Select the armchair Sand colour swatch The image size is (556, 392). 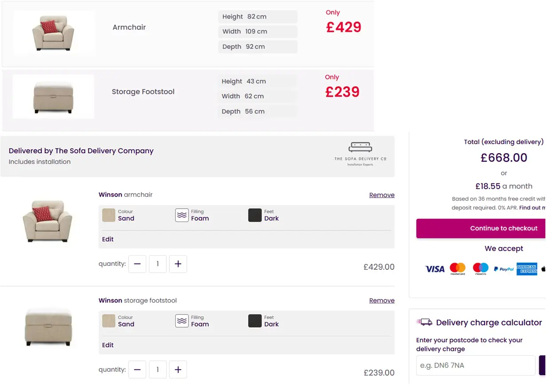pos(109,215)
